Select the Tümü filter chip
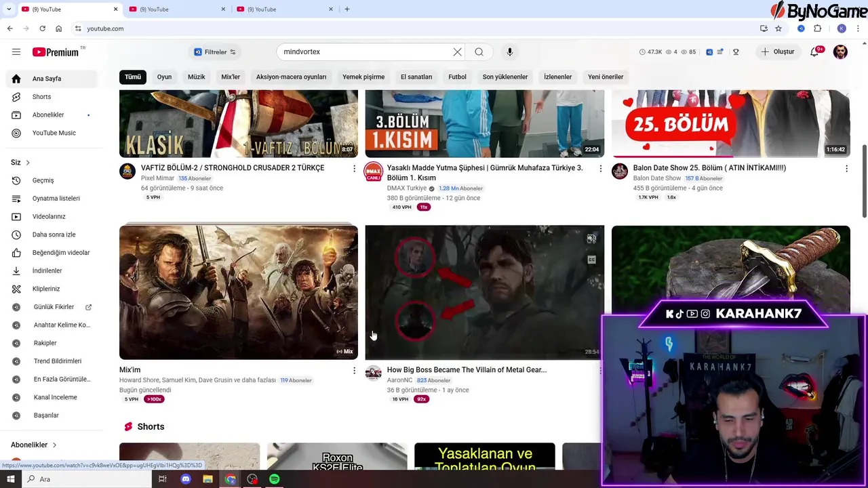 (133, 77)
